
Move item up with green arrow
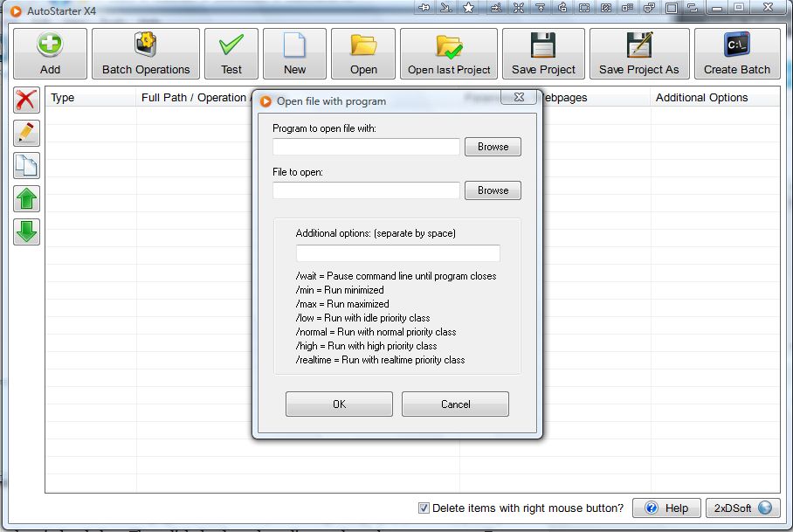coord(26,199)
